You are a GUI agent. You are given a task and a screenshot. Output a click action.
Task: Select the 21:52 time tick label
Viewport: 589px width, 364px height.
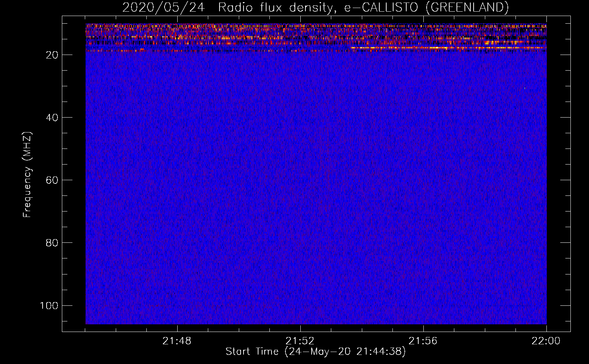300,341
